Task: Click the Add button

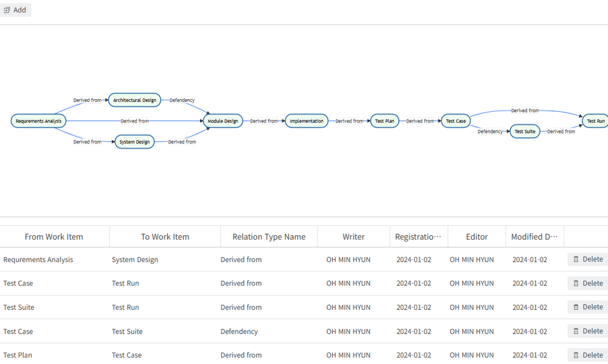Action: pyautogui.click(x=15, y=10)
